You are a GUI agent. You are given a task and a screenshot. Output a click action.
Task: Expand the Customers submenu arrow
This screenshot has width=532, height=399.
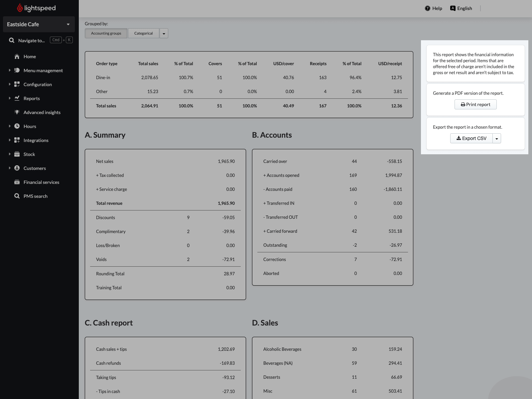pos(10,168)
